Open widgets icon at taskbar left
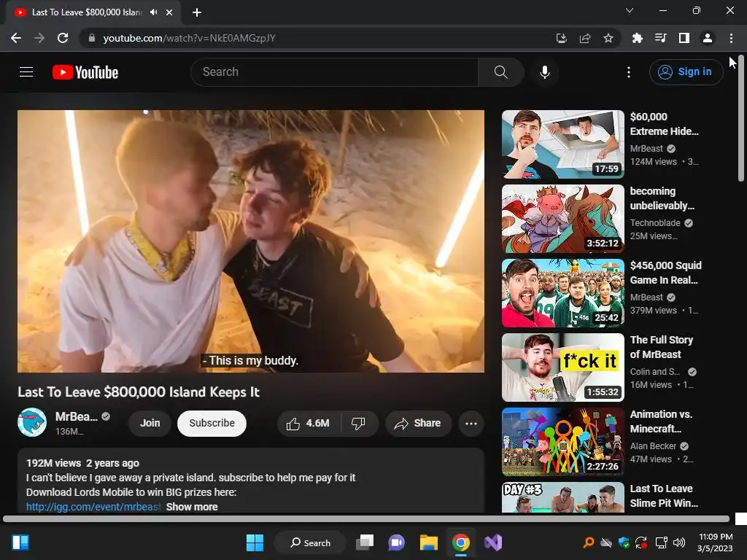Screen dimensions: 747x560 [x=20, y=542]
